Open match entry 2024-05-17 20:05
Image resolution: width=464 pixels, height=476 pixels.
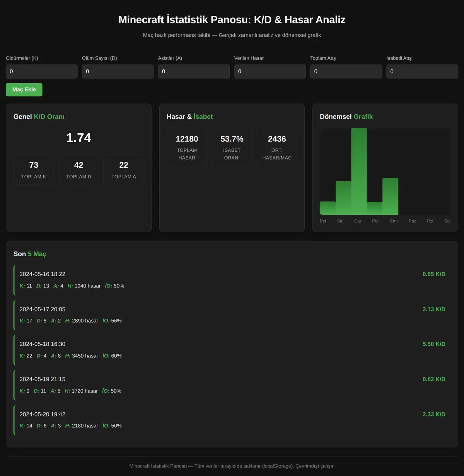pyautogui.click(x=232, y=315)
